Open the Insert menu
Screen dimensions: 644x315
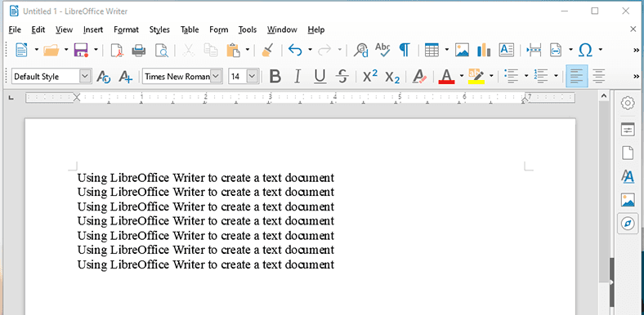93,29
